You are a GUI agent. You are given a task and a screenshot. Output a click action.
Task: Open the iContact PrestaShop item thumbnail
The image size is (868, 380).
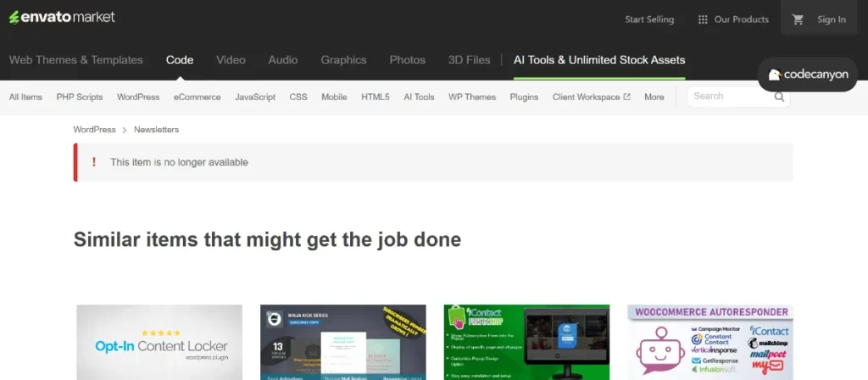tap(526, 343)
